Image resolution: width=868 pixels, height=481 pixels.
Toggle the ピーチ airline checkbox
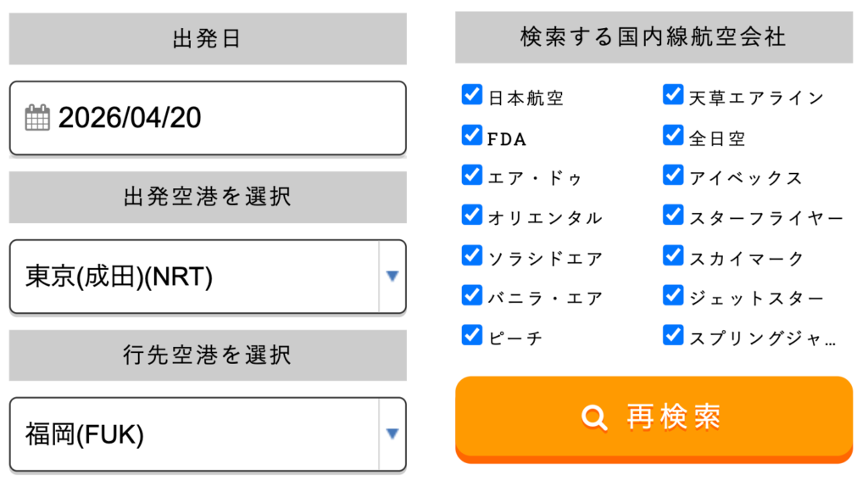(472, 334)
